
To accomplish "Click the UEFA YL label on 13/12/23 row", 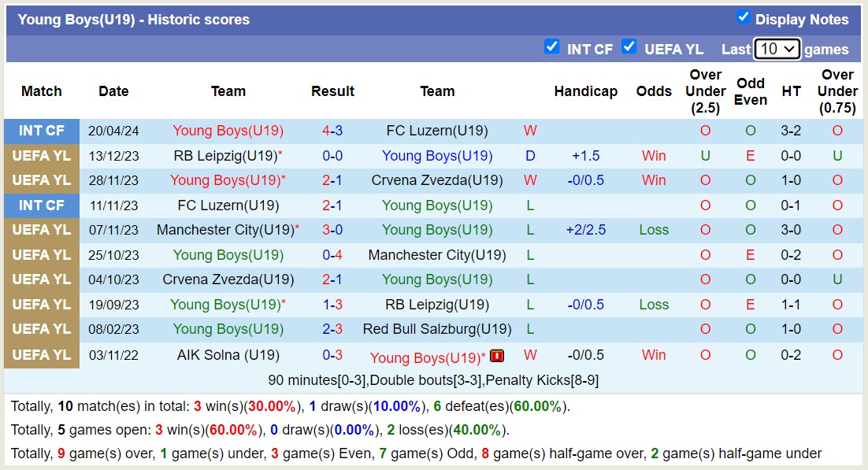I will [x=42, y=156].
